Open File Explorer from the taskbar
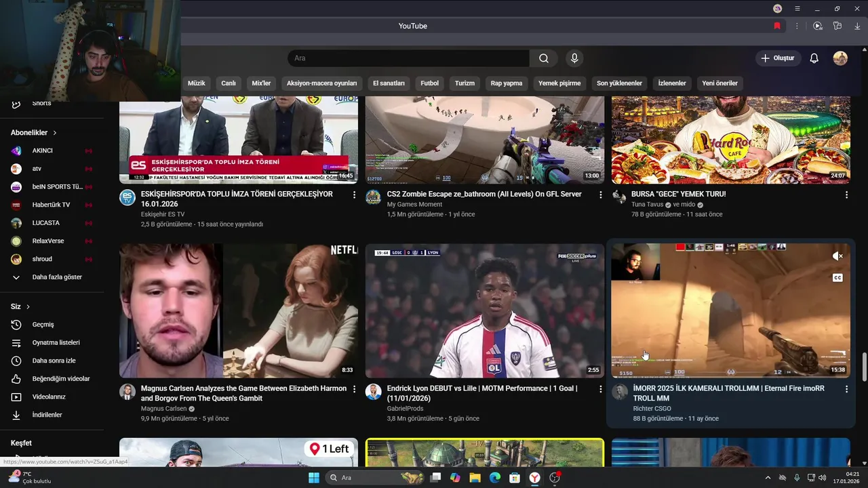The image size is (868, 488). [x=475, y=478]
